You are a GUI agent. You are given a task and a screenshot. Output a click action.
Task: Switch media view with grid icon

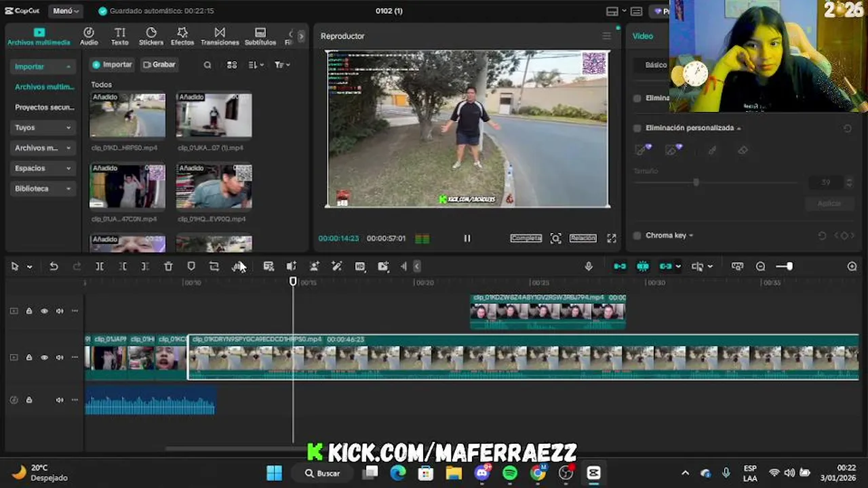pyautogui.click(x=232, y=65)
